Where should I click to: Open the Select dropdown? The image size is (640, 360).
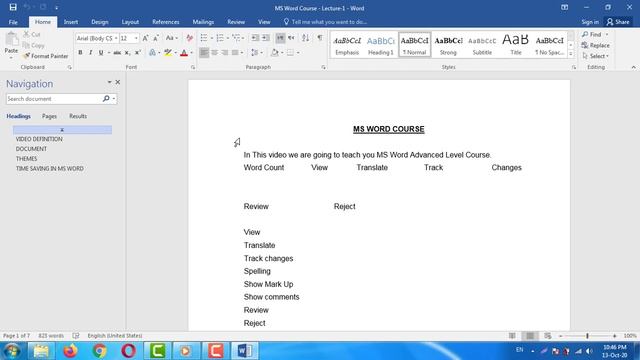click(x=596, y=56)
